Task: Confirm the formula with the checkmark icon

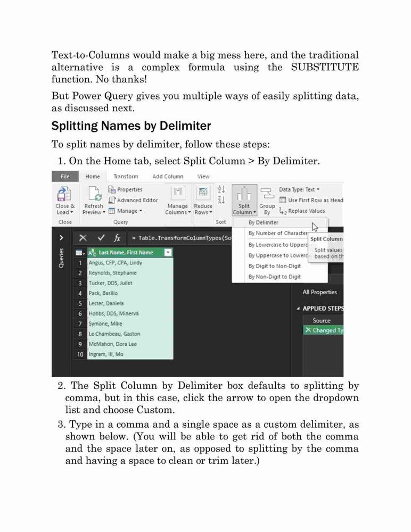Action: 101,238
